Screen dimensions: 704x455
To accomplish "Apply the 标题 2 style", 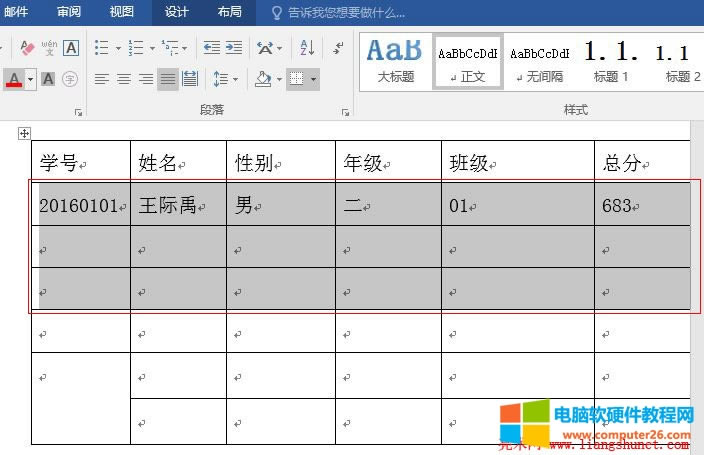I will 678,62.
